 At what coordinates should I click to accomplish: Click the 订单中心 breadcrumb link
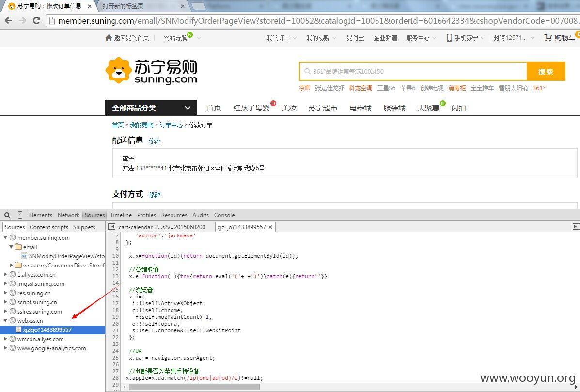tap(171, 125)
